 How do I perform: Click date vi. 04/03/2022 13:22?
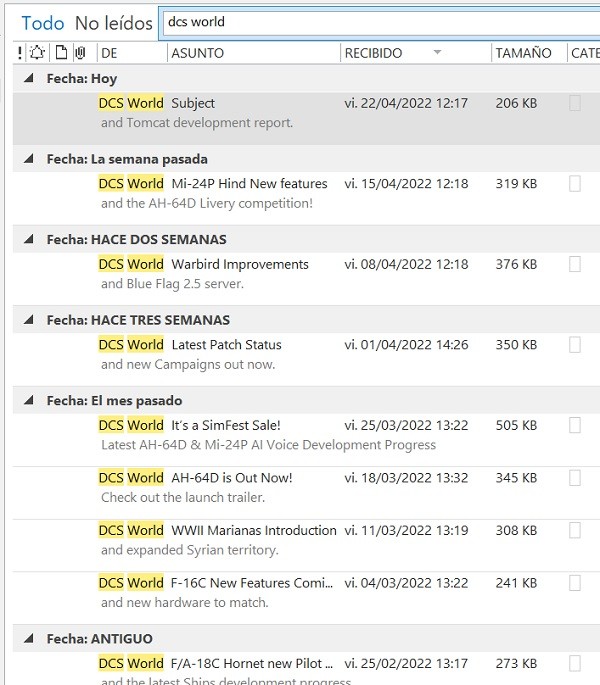click(x=406, y=583)
